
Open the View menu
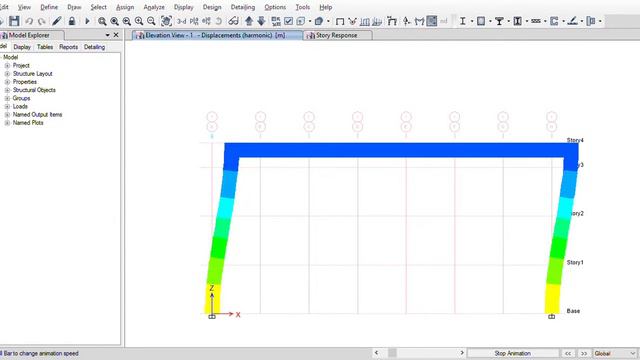[24, 7]
